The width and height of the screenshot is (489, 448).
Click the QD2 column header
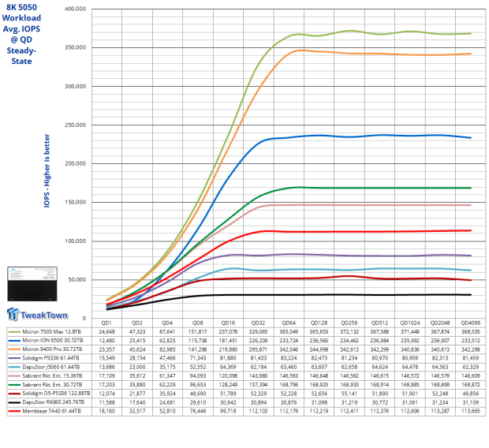[x=137, y=323]
